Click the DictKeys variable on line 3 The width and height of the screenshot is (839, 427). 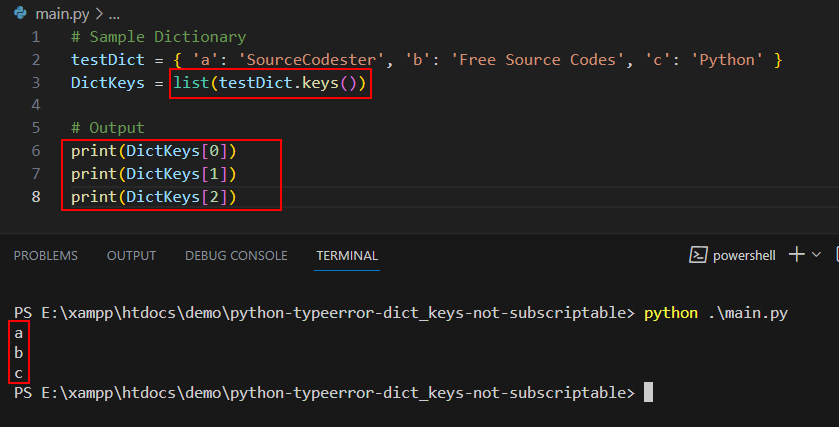[108, 83]
